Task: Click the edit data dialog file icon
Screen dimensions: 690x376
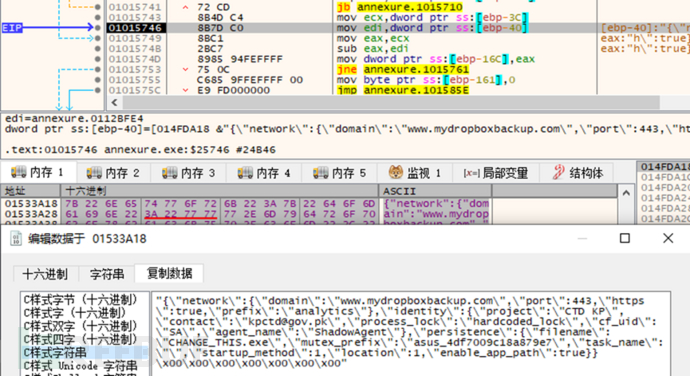Action: (16, 239)
